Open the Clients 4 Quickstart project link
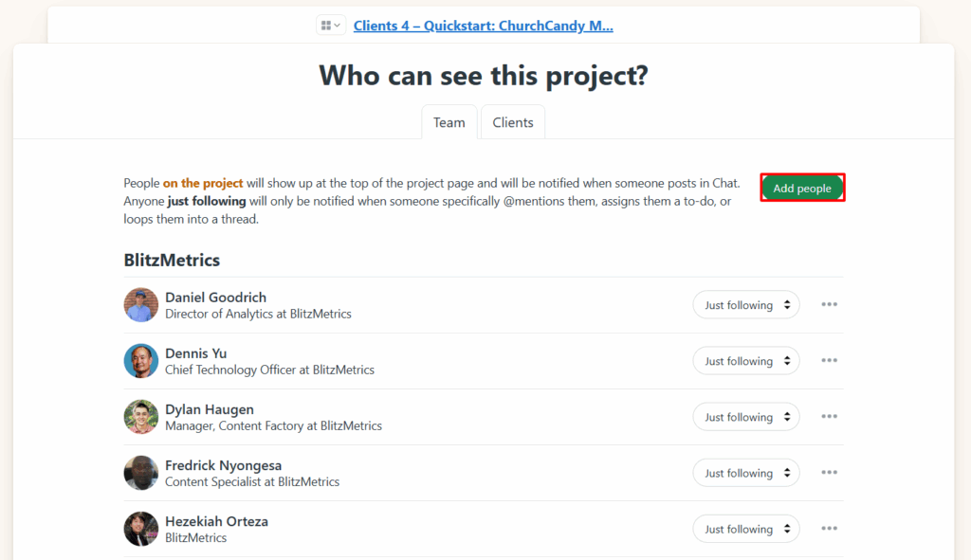 pos(483,26)
